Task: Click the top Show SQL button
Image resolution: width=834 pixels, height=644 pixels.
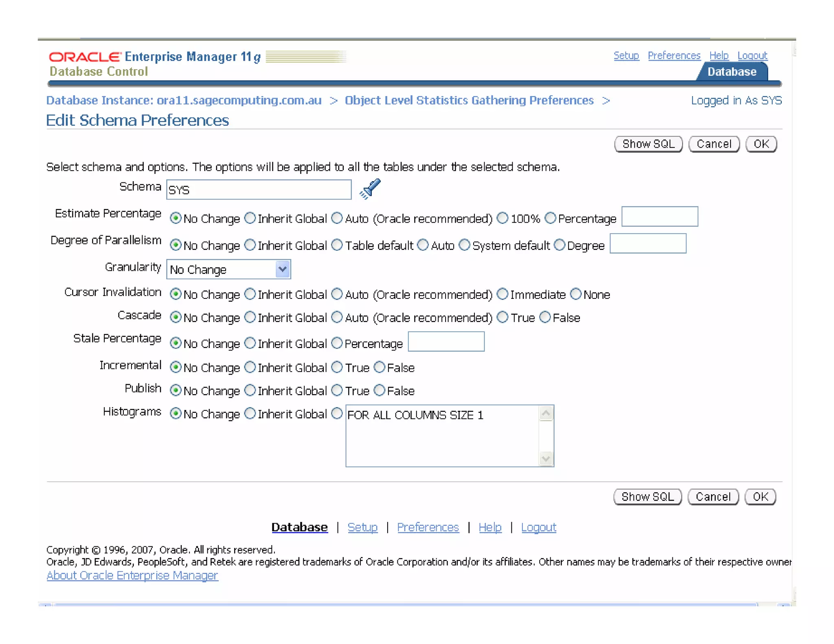Action: click(648, 144)
